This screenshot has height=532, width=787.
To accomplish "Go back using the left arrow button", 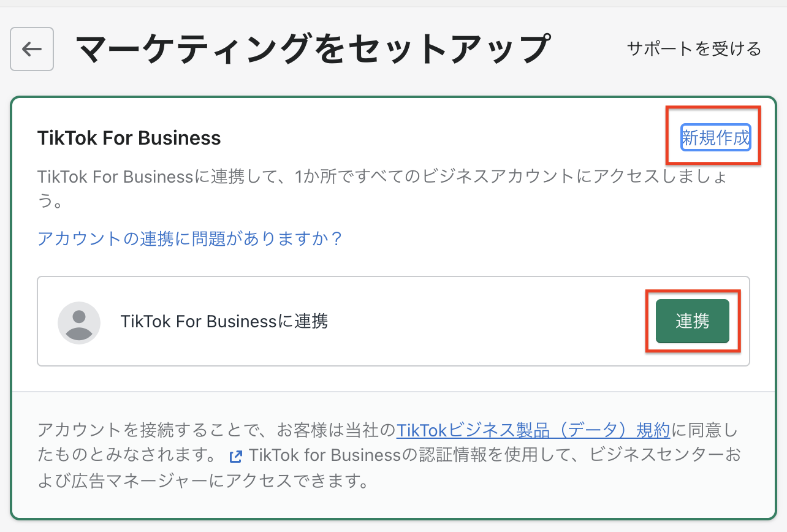I will pos(32,49).
